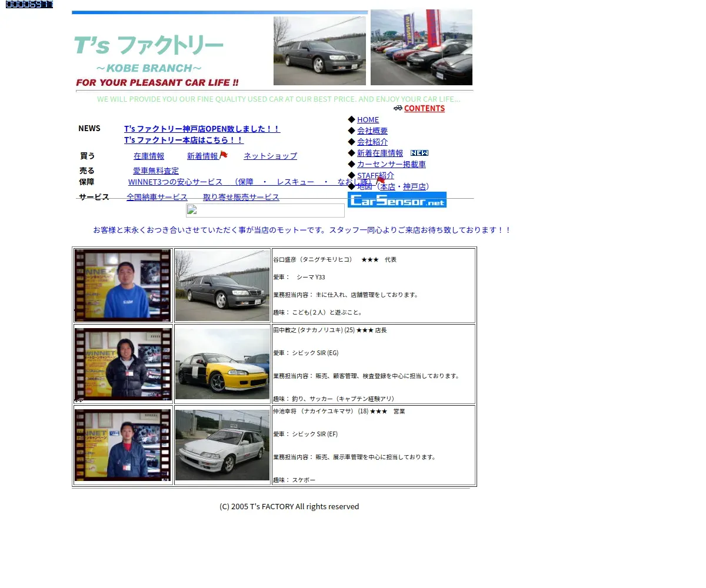Image resolution: width=706 pixels, height=588 pixels.
Task: Click the 愛車： シーマ Y33 text
Action: pos(299,277)
